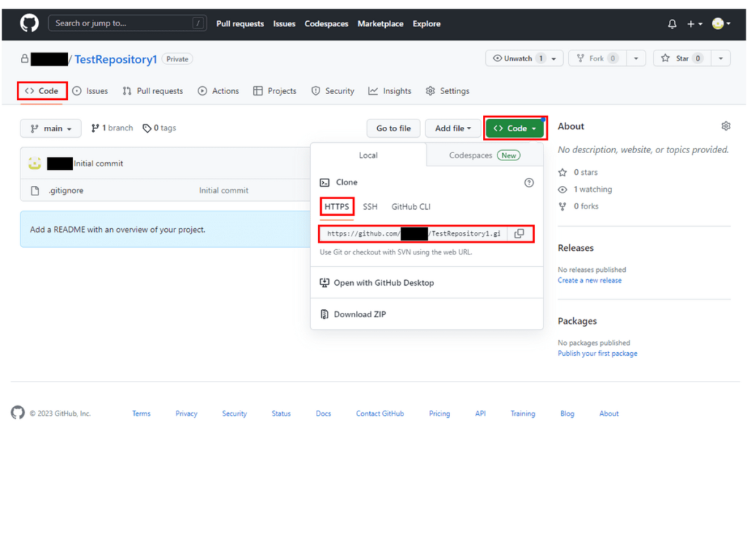Edit repository details with the About gear
Image resolution: width=747 pixels, height=560 pixels.
pos(726,126)
